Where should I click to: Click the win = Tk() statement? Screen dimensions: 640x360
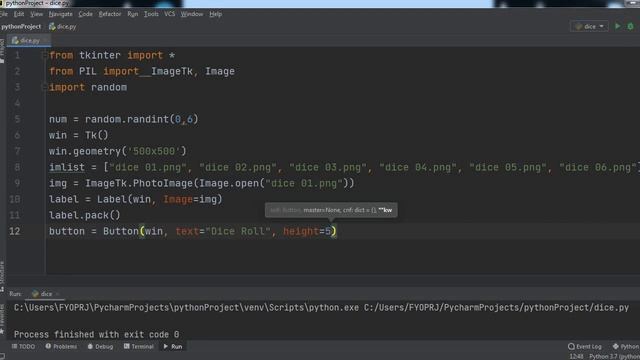78,135
